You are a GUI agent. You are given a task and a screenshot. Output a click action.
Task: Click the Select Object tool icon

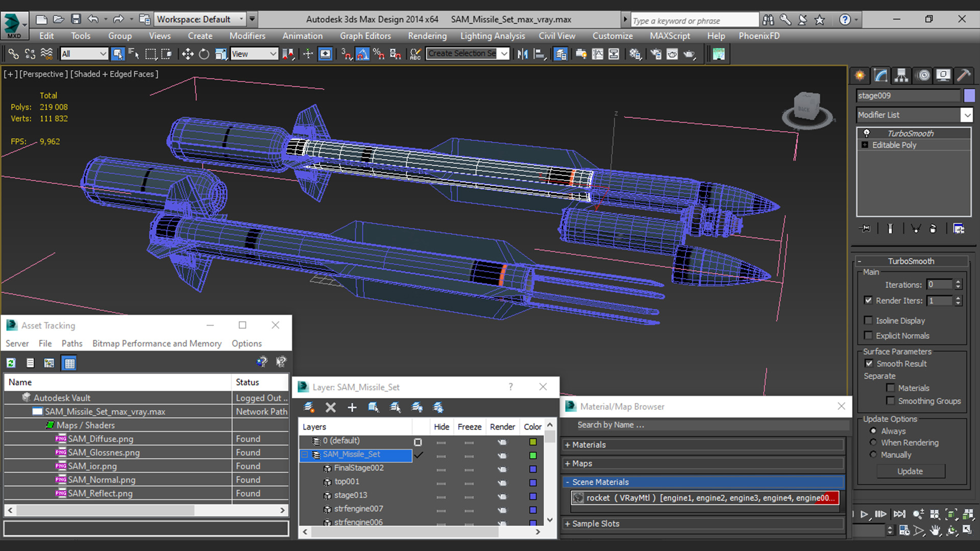coord(117,54)
